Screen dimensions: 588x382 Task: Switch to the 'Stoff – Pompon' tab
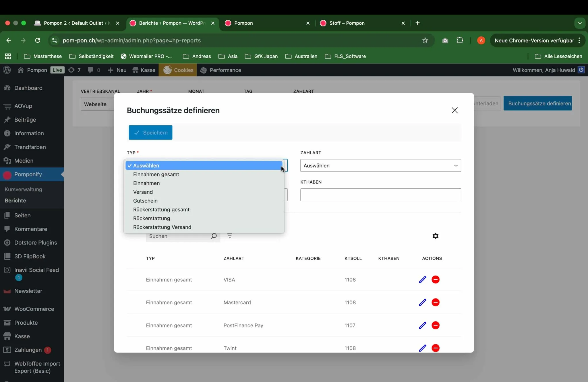[347, 23]
